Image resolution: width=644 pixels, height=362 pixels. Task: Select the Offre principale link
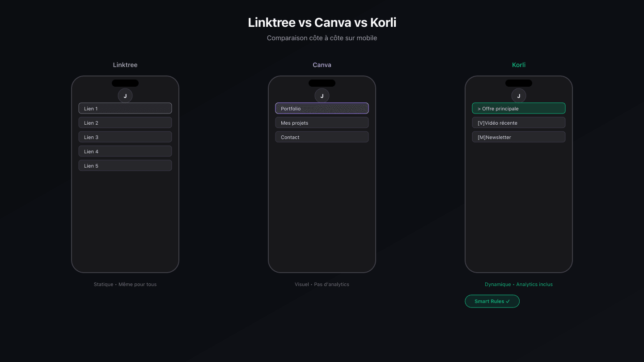pos(519,108)
